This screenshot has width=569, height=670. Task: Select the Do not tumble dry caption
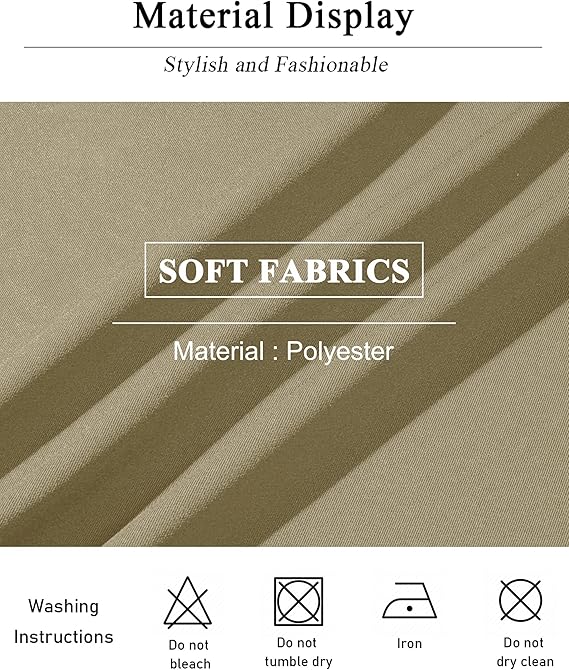[298, 652]
